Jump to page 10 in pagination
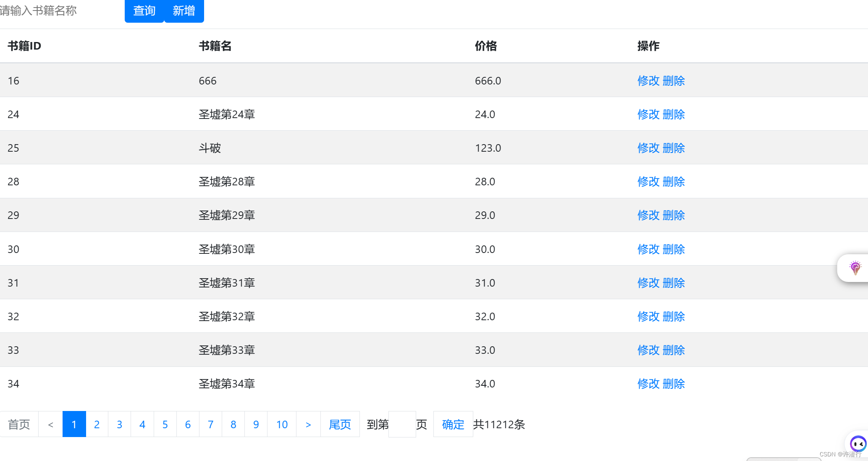The height and width of the screenshot is (461, 868). point(282,424)
